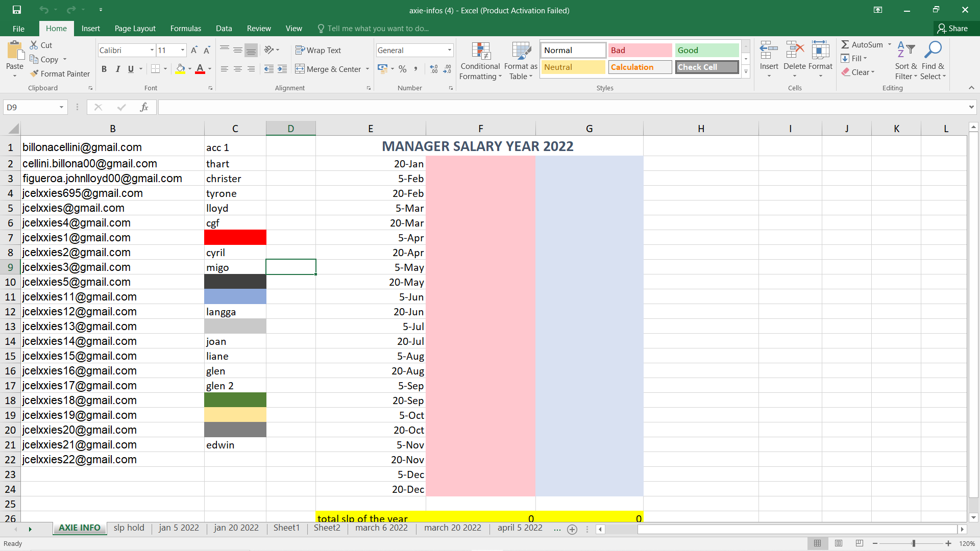Image resolution: width=980 pixels, height=551 pixels.
Task: Apply the Check Cell style
Action: [x=706, y=67]
